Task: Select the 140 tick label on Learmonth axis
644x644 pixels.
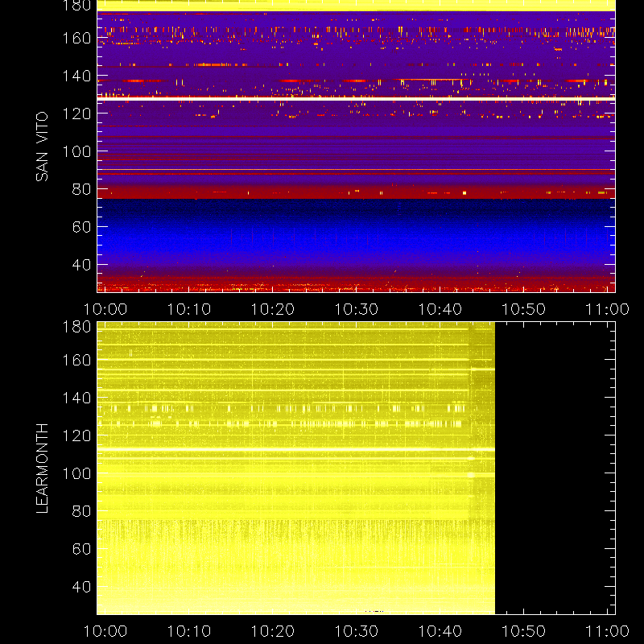Action: [x=76, y=398]
